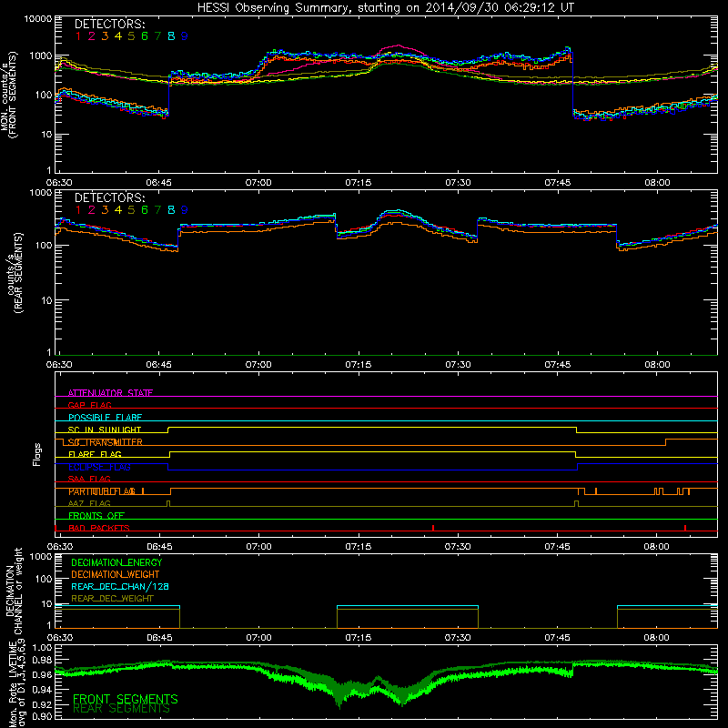The height and width of the screenshot is (728, 728).
Task: Click the PARTICLE_FLAG label
Action: coord(102,491)
